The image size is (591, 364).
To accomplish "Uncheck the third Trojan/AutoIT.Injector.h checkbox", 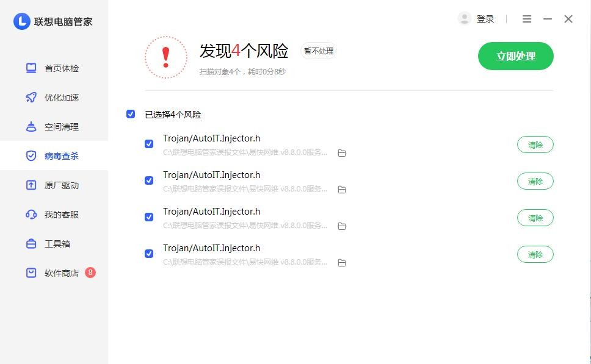I will 149,217.
